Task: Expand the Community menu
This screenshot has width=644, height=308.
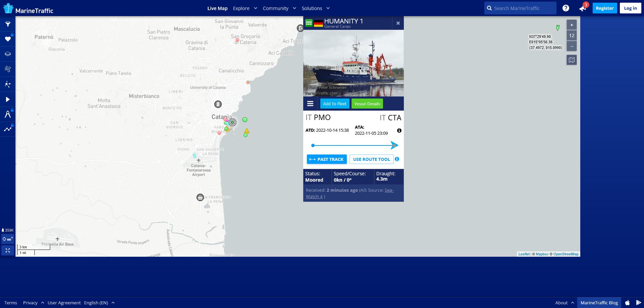Action: [279, 8]
